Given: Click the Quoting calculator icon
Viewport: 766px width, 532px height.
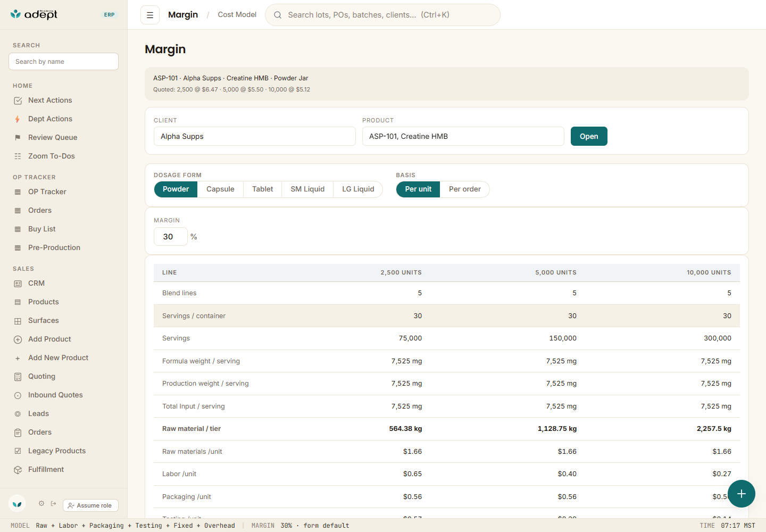Looking at the screenshot, I should coord(18,377).
